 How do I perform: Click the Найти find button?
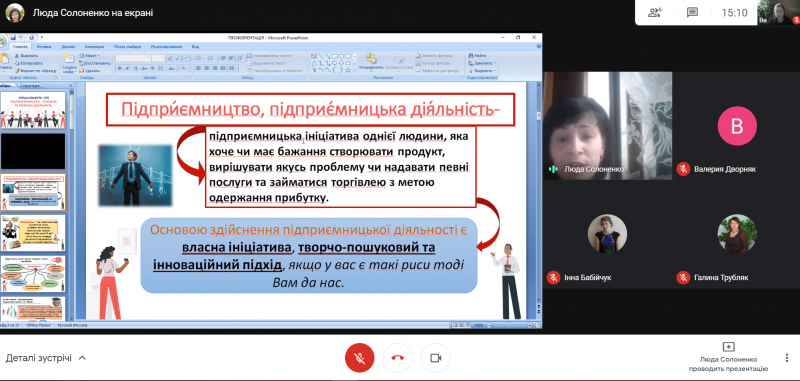click(x=477, y=55)
